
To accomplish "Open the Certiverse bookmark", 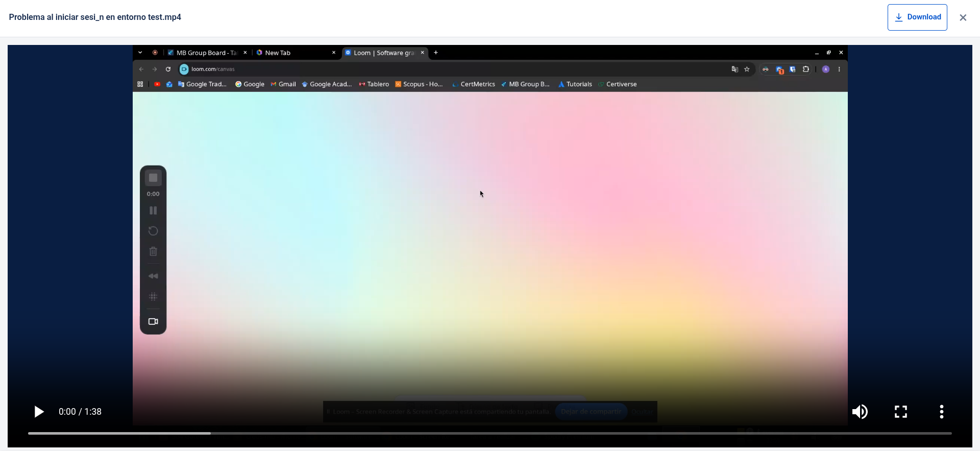I will click(618, 84).
